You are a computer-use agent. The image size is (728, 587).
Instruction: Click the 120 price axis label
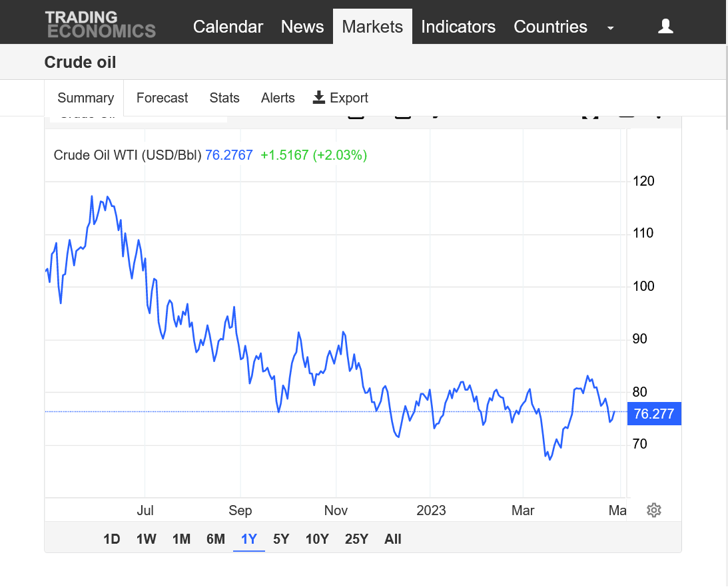(x=643, y=181)
